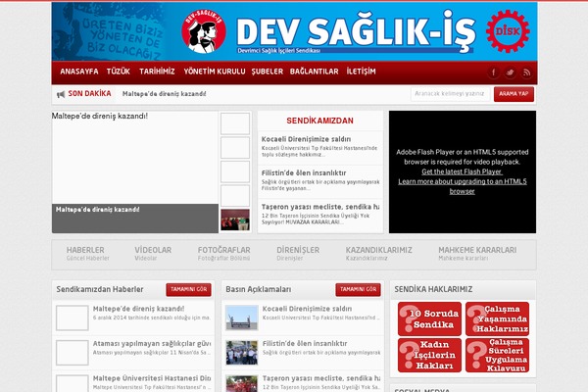Select the third slider thumbnail
The image size is (588, 392).
click(x=235, y=171)
